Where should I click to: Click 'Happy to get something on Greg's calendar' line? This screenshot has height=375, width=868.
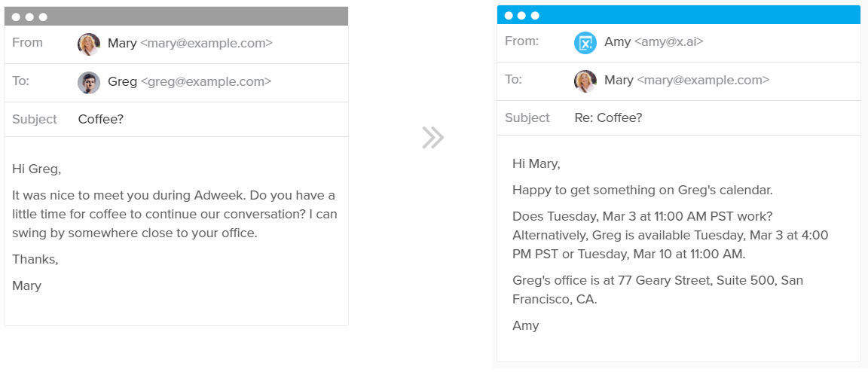(x=642, y=191)
